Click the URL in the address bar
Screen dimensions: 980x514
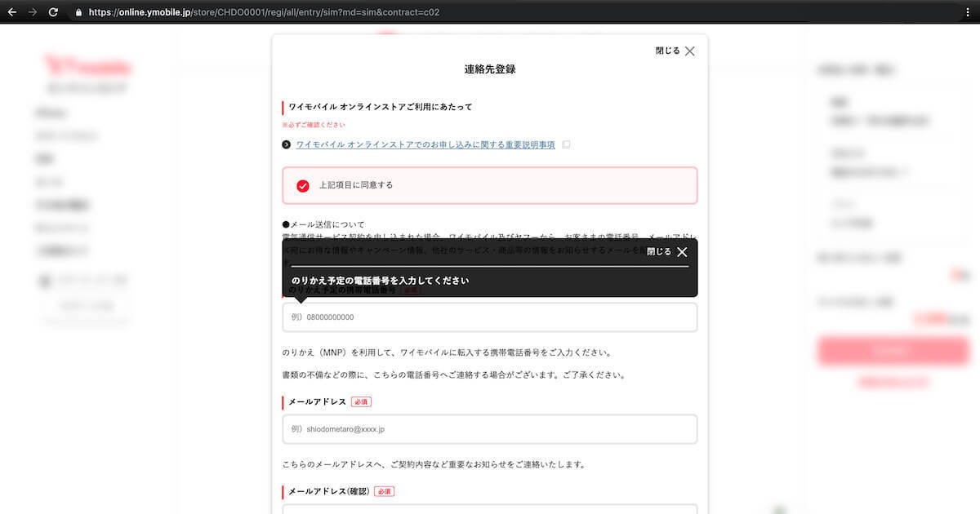pyautogui.click(x=264, y=12)
